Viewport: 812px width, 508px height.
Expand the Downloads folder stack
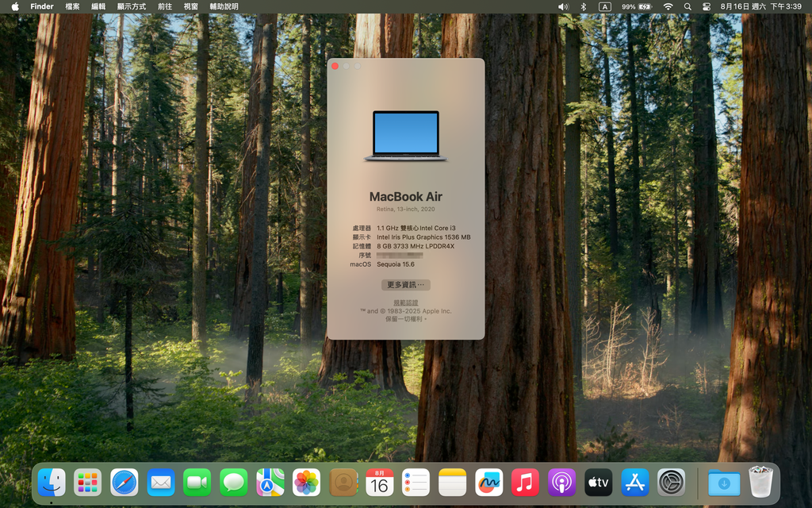pyautogui.click(x=723, y=482)
